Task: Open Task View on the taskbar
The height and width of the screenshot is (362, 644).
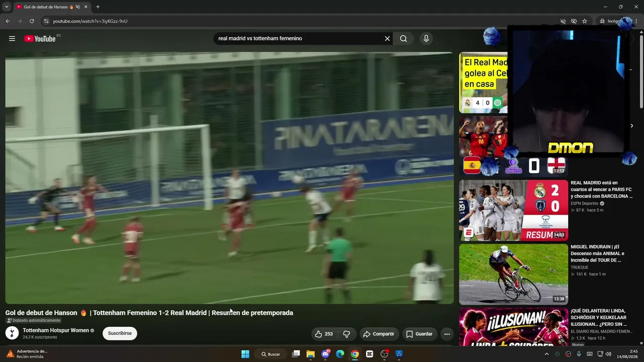Action: 296,354
